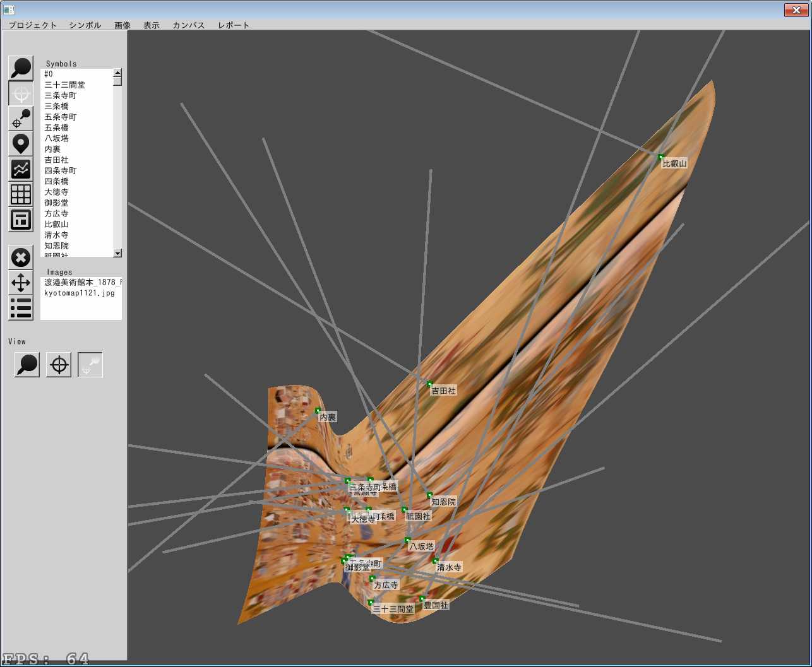Select 三十三間堂 in the Symbols list
Image resolution: width=812 pixels, height=667 pixels.
pos(76,85)
